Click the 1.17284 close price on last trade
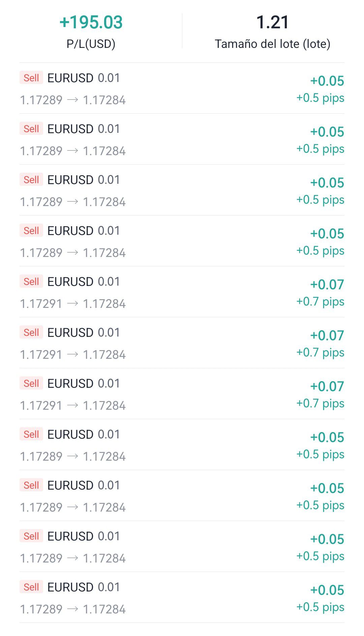This screenshot has width=364, height=636. pos(104,609)
